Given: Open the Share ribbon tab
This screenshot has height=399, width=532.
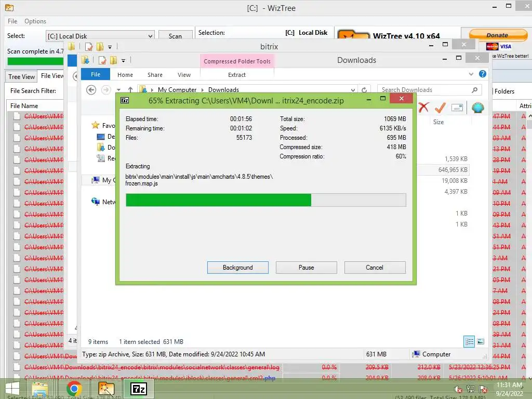Looking at the screenshot, I should (155, 75).
